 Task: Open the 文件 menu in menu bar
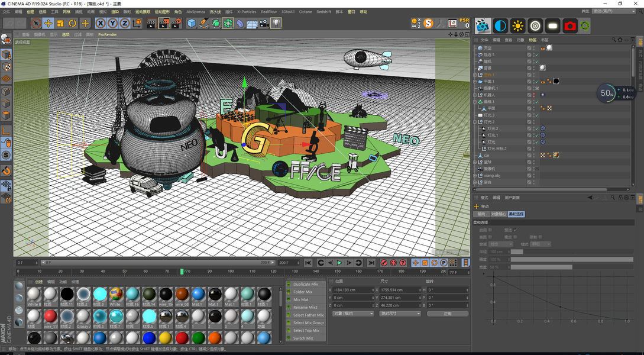click(7, 12)
